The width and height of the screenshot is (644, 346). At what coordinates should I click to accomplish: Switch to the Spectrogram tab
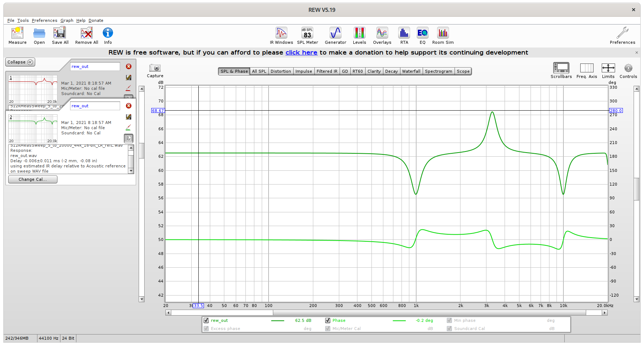pos(439,71)
